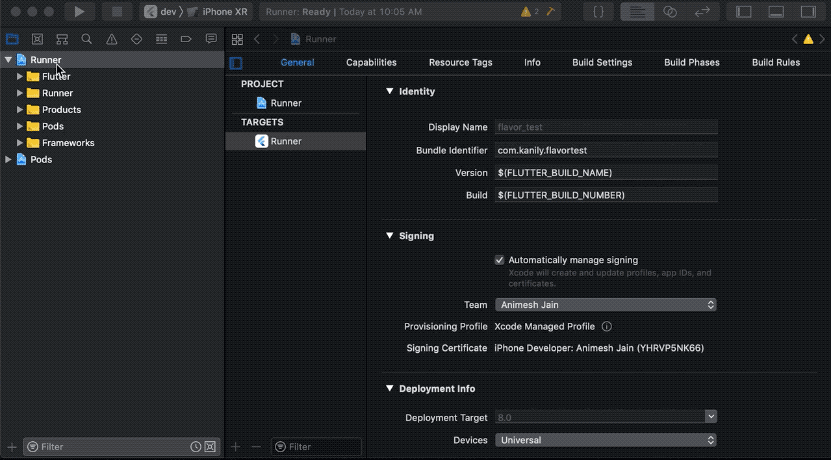Open the Deployment Target dropdown arrow
Screen dimensions: 831x460
click(711, 417)
